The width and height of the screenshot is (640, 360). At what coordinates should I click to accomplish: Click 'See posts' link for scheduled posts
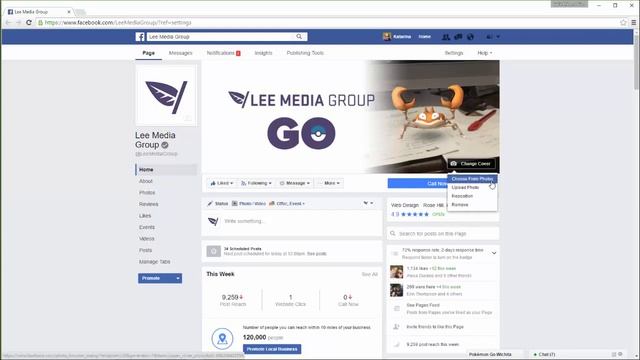click(317, 254)
